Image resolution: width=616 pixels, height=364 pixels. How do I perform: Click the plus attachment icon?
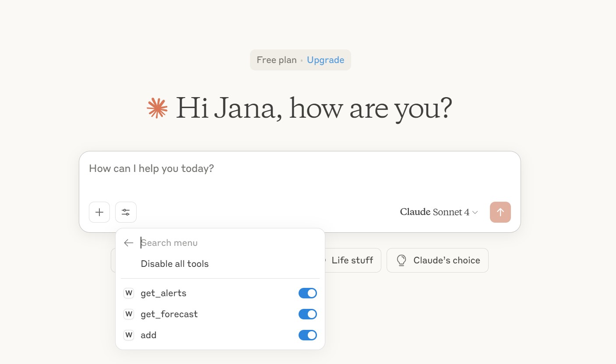click(x=99, y=212)
